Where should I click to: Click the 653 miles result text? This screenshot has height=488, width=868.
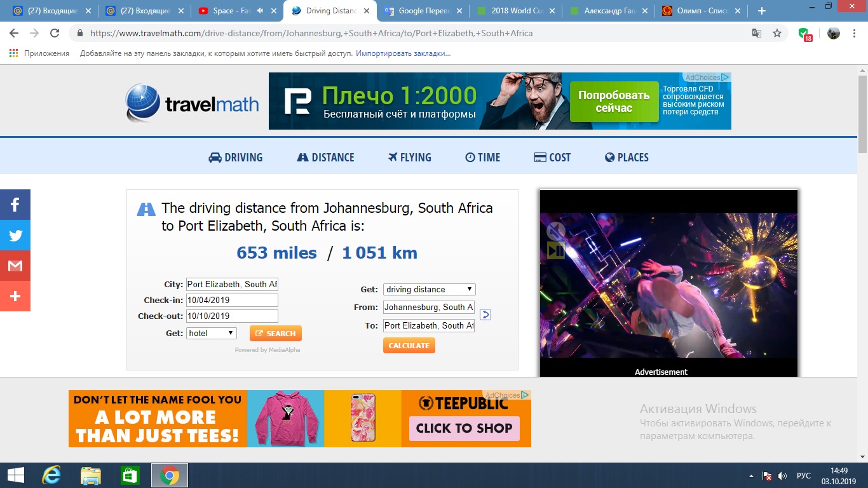[276, 253]
